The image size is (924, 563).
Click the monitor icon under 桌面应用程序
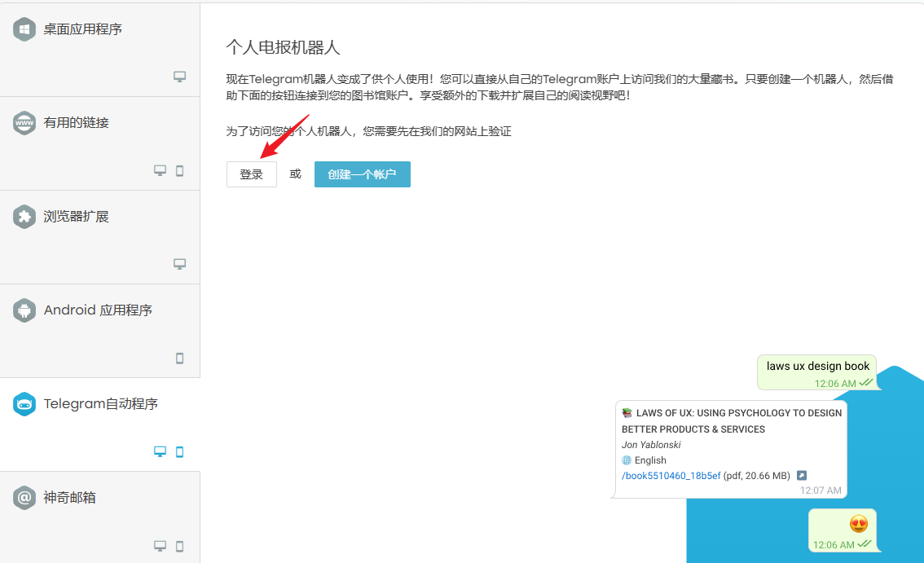[x=180, y=77]
